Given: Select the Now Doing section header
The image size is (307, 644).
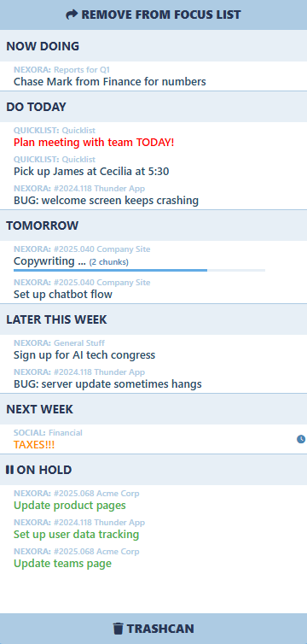Looking at the screenshot, I should (x=153, y=46).
